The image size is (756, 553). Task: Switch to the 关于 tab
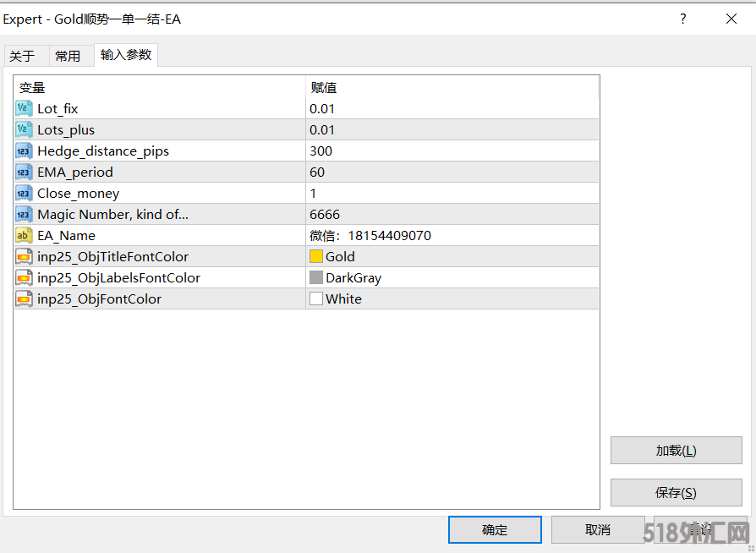[x=22, y=56]
